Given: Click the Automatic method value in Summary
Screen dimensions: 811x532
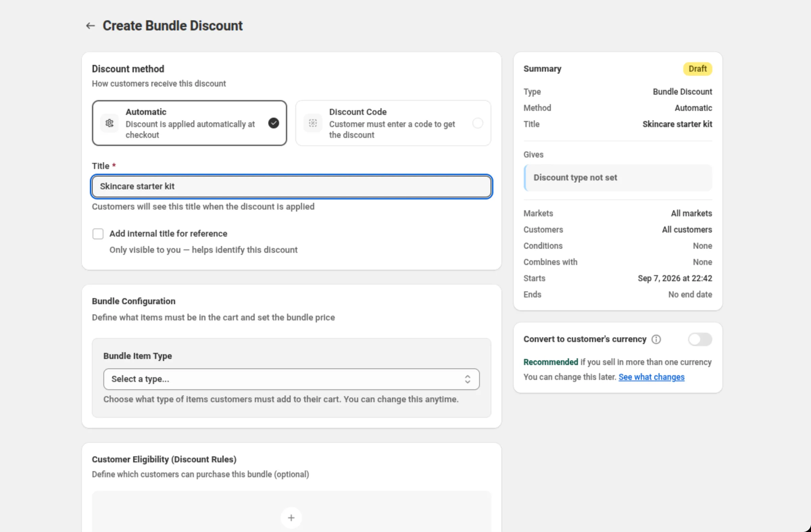Looking at the screenshot, I should (x=693, y=108).
